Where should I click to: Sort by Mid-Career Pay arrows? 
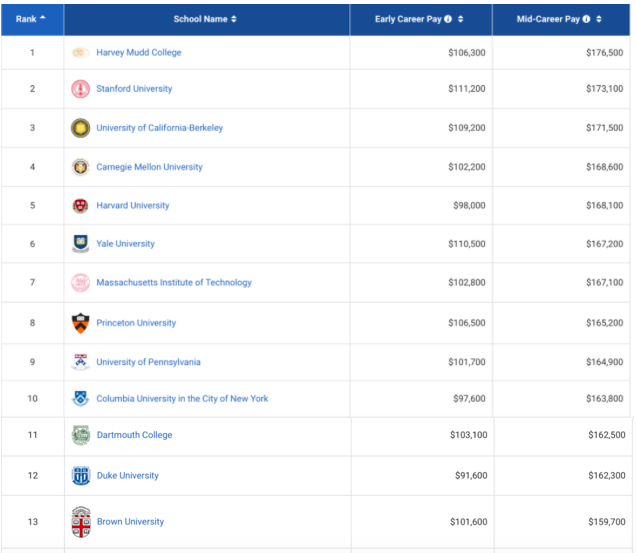pyautogui.click(x=599, y=19)
